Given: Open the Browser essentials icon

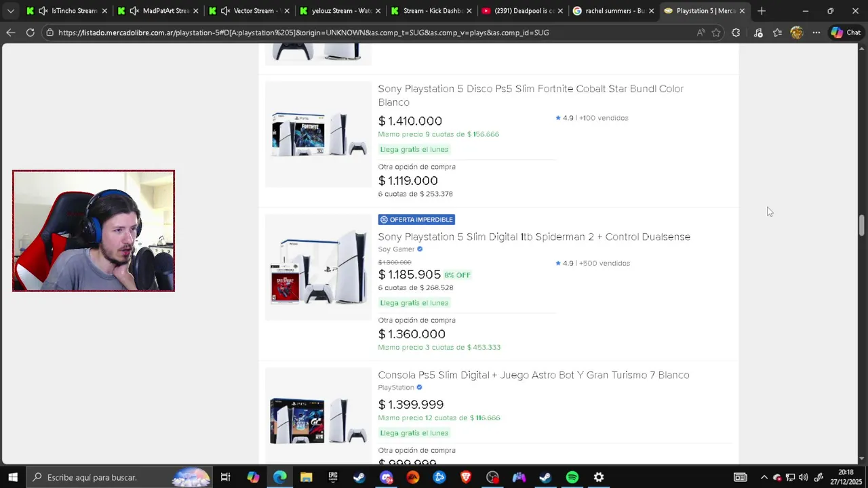Looking at the screenshot, I should coord(758,33).
